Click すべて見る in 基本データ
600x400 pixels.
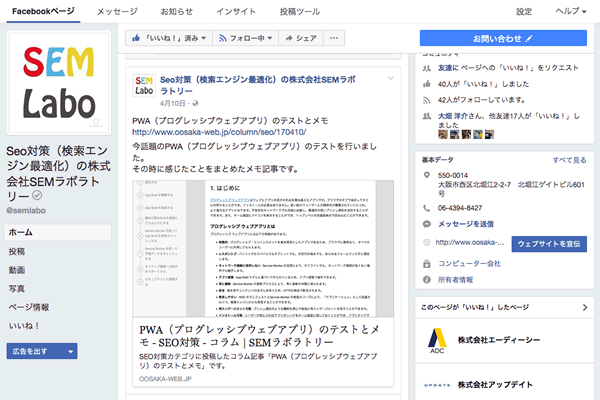pyautogui.click(x=569, y=160)
